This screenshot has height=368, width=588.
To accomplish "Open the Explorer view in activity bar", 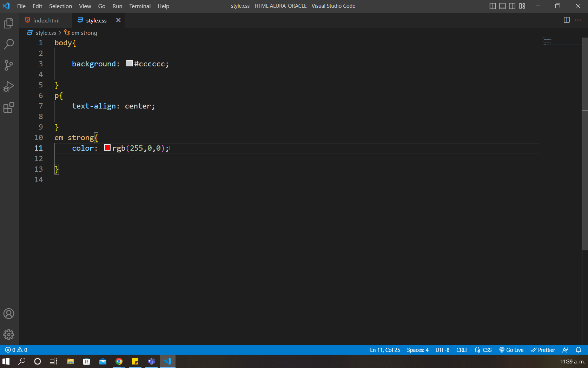I will pyautogui.click(x=9, y=23).
